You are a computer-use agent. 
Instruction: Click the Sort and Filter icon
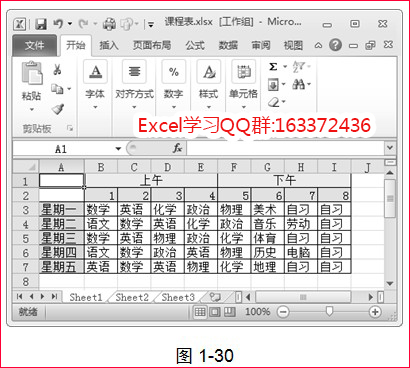click(298, 67)
